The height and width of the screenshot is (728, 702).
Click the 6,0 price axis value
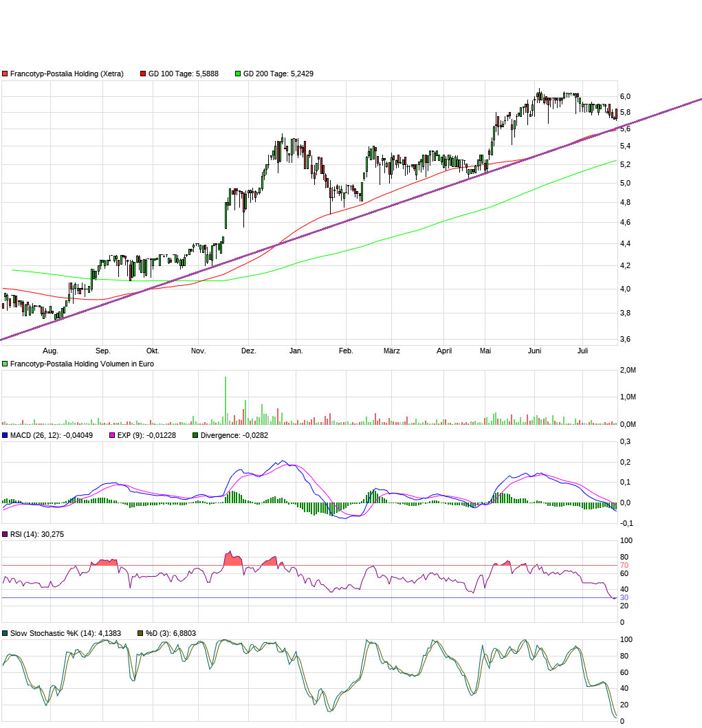[626, 96]
